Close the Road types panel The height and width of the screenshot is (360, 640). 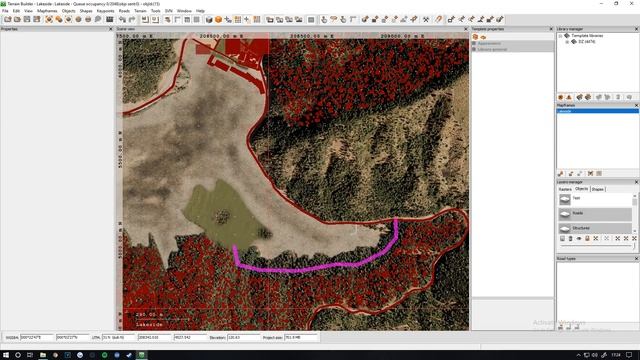636,259
